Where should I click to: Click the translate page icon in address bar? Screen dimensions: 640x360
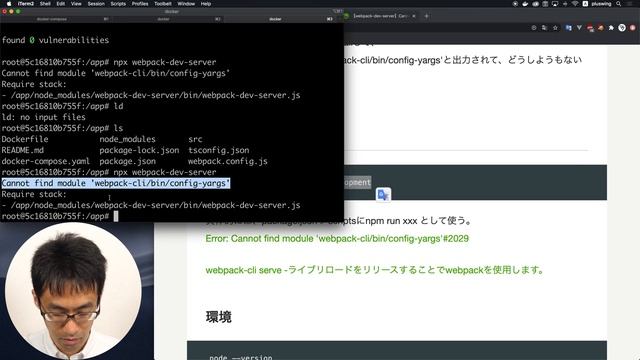pos(544,28)
